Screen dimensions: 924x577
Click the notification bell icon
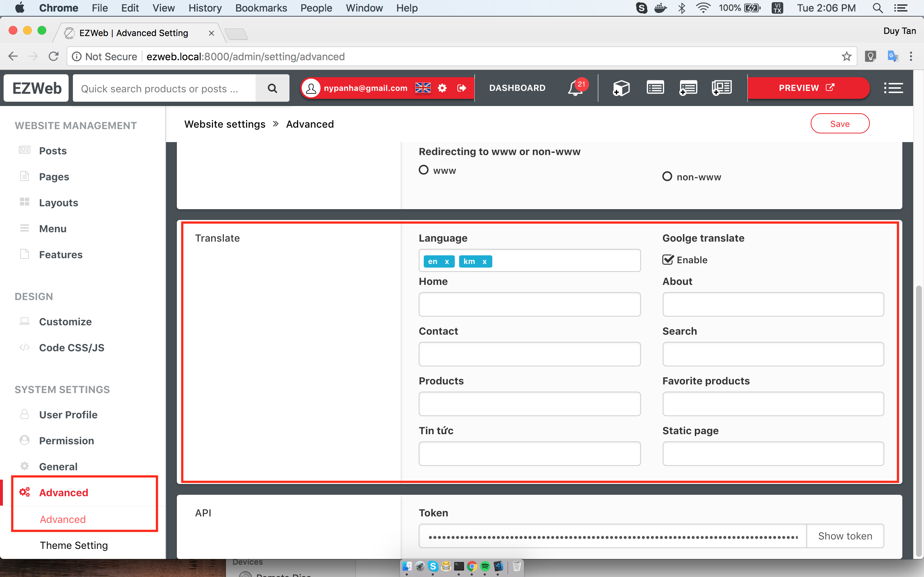pos(575,88)
